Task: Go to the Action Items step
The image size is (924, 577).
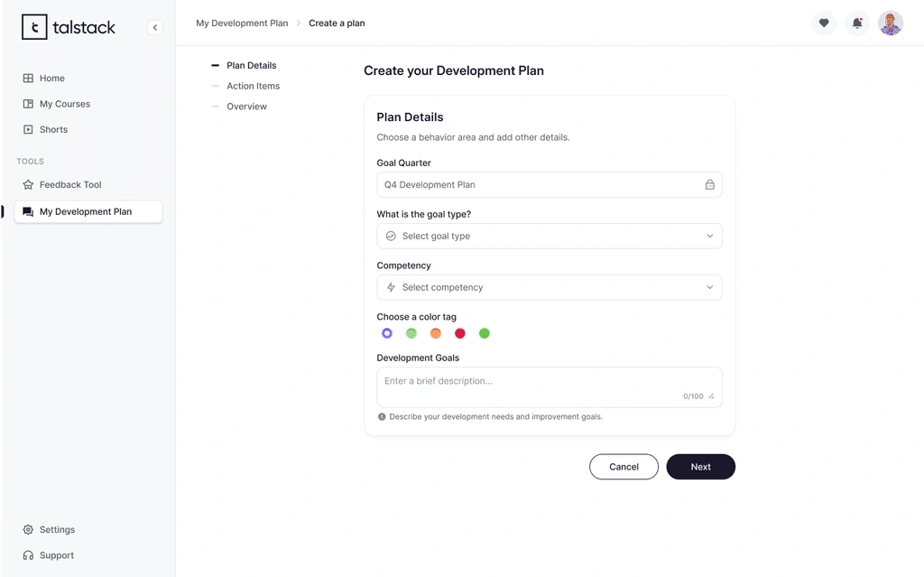Action: [253, 87]
